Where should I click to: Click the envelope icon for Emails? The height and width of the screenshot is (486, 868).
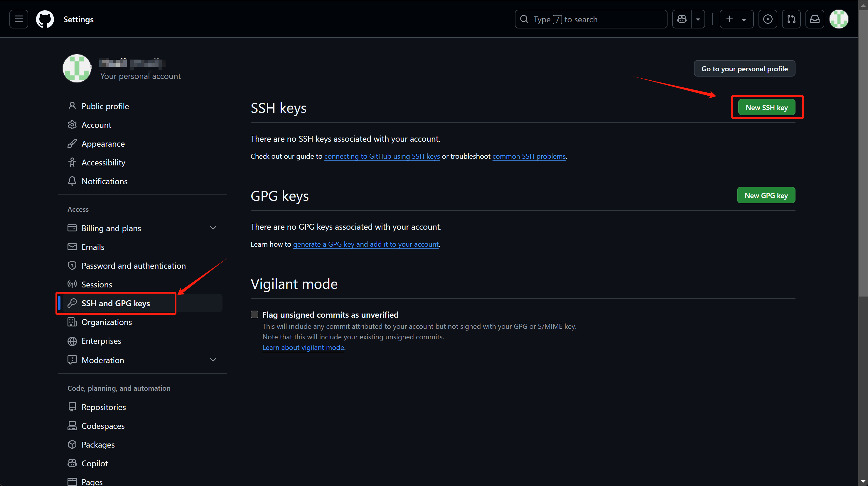(72, 247)
